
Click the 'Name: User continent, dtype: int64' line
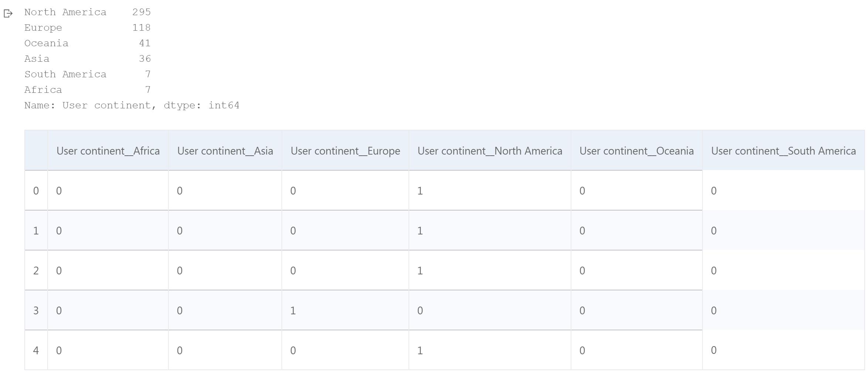coord(132,105)
